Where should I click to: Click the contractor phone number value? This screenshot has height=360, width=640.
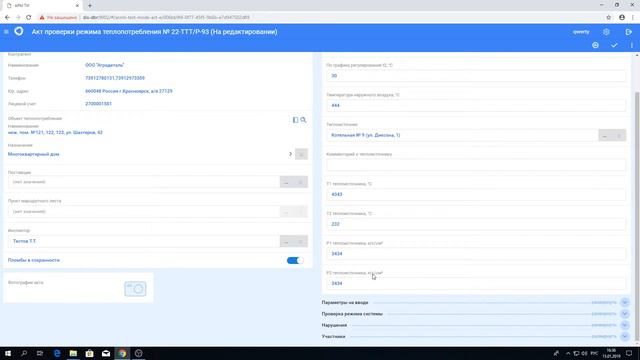click(x=115, y=78)
